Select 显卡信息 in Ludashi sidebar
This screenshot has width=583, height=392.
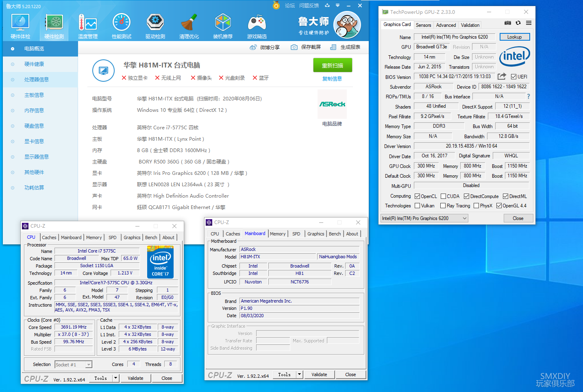coord(40,142)
